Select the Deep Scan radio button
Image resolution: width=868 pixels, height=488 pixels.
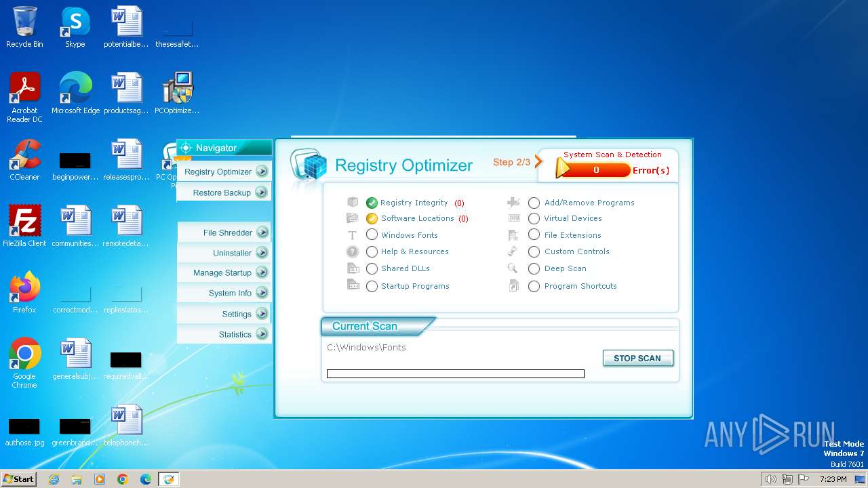[534, 268]
